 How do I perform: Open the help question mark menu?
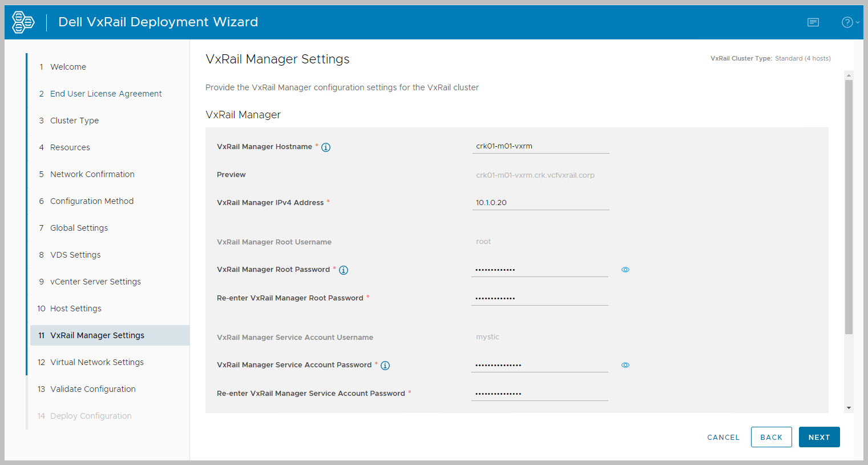click(x=848, y=22)
